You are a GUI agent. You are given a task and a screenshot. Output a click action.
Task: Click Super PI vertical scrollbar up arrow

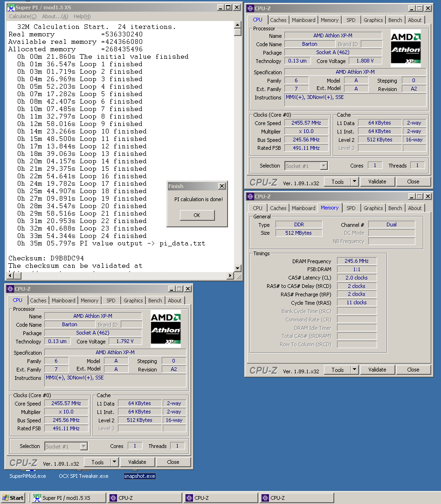237,25
